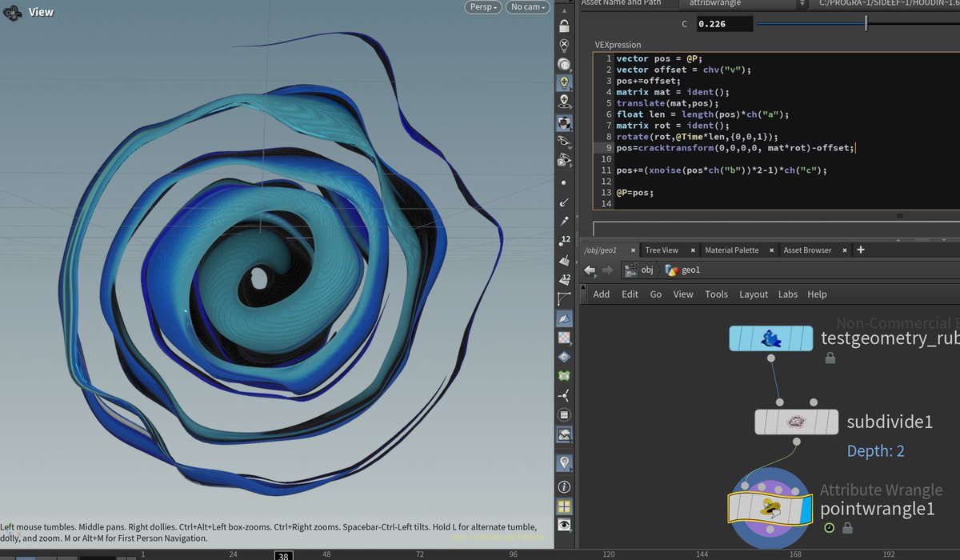This screenshot has width=960, height=560.
Task: Switch to the Material Palette tab
Action: coord(732,250)
